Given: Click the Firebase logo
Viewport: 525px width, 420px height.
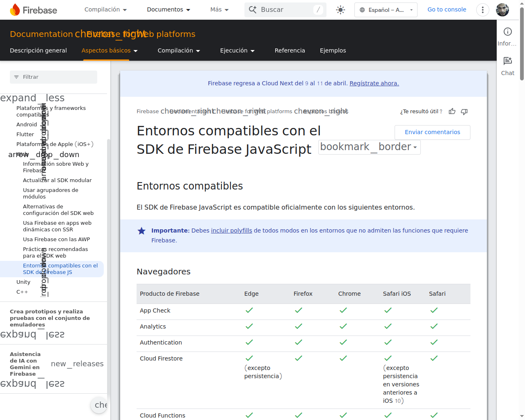Looking at the screenshot, I should (x=34, y=10).
